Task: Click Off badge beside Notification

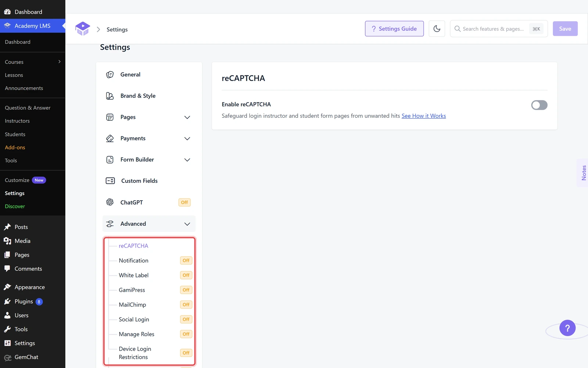Action: coord(186,261)
